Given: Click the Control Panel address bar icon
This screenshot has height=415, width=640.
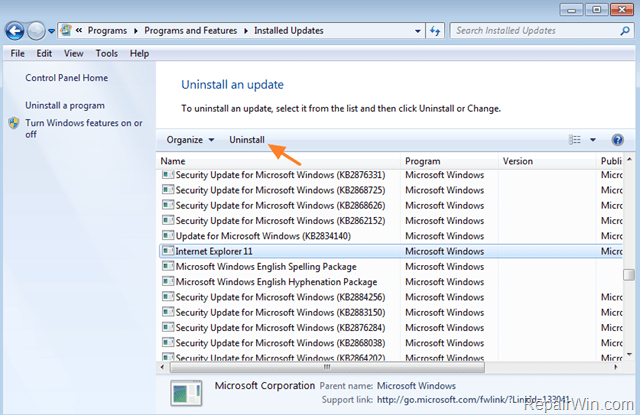Looking at the screenshot, I should click(66, 30).
